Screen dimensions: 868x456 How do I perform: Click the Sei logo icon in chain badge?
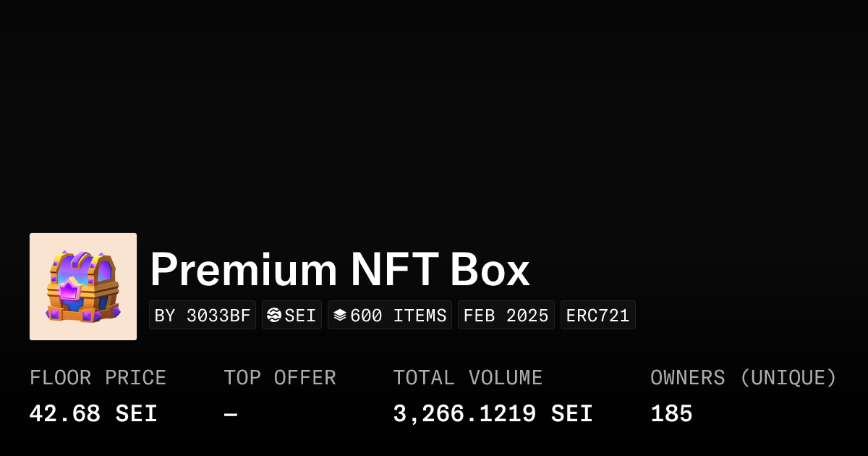point(274,316)
